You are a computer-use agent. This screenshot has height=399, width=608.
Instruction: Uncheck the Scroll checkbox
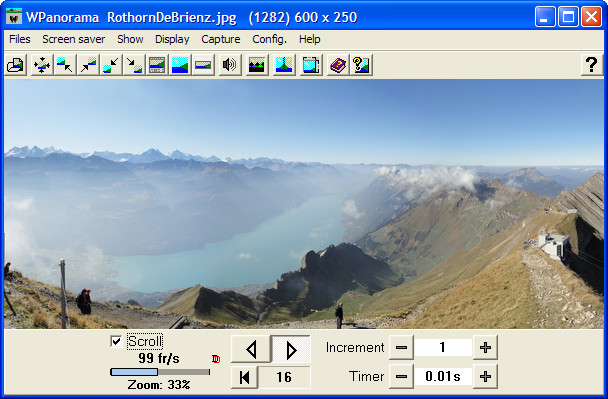tap(116, 341)
